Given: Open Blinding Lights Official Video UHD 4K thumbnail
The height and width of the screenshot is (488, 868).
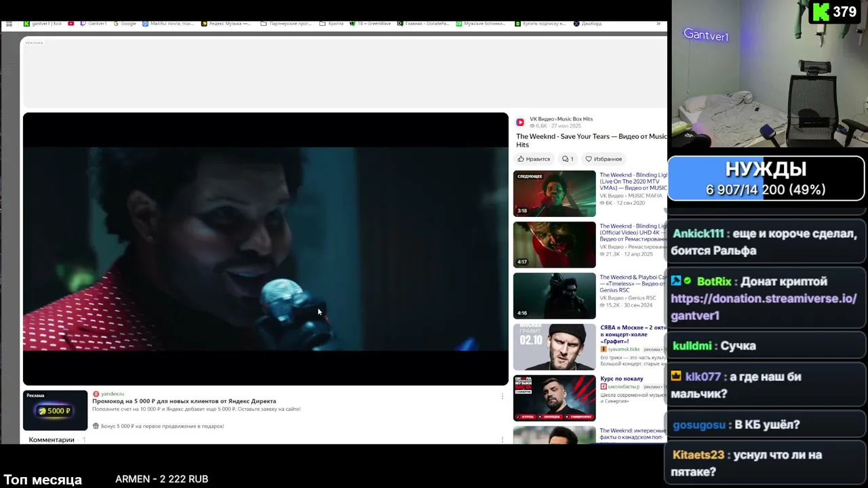Looking at the screenshot, I should click(x=554, y=245).
